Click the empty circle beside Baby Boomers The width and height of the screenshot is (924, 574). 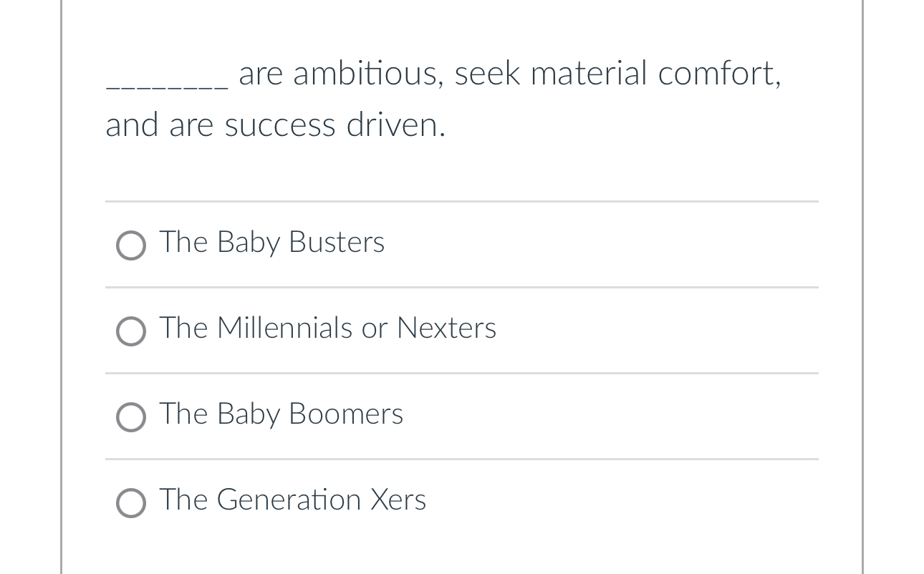coord(131,417)
